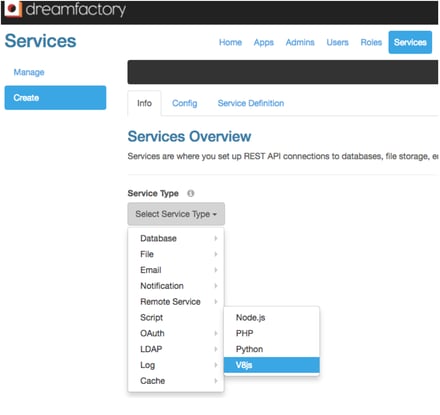The height and width of the screenshot is (415, 440).
Task: Open the Service Definition tab
Action: [x=251, y=103]
